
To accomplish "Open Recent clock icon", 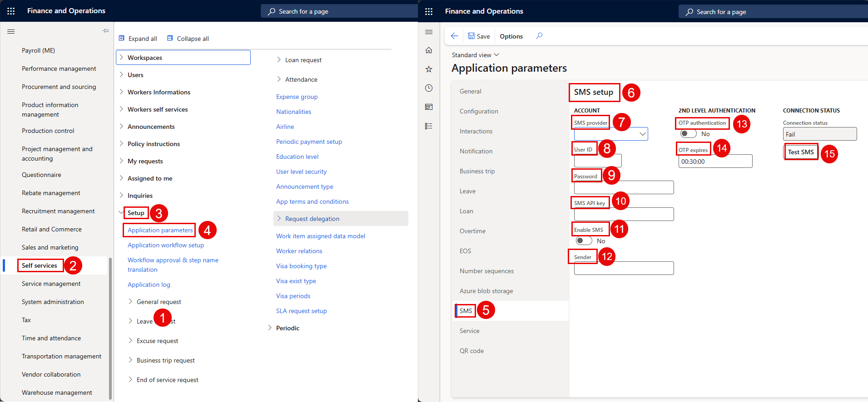I will pos(429,88).
